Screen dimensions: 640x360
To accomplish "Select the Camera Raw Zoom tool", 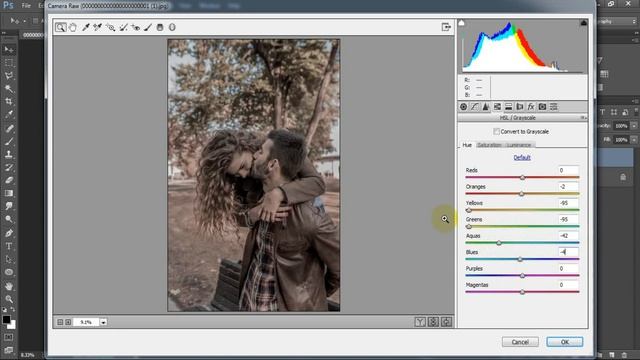I will click(x=60, y=27).
